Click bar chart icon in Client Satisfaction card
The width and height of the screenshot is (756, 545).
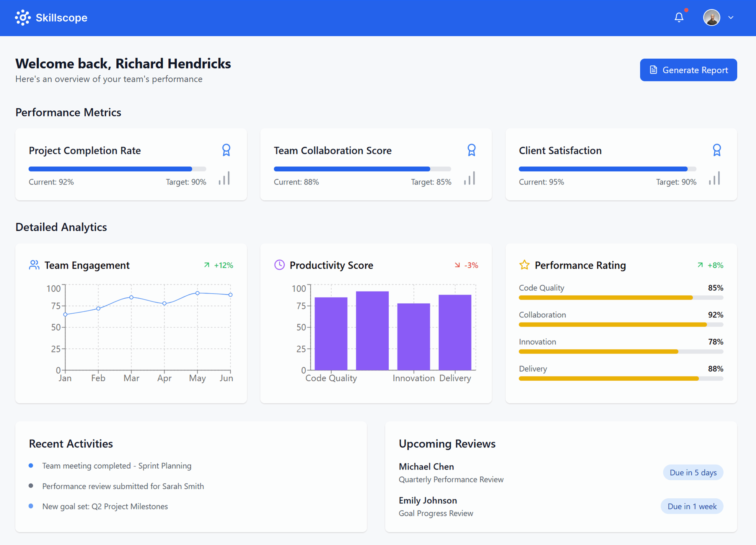click(x=714, y=179)
